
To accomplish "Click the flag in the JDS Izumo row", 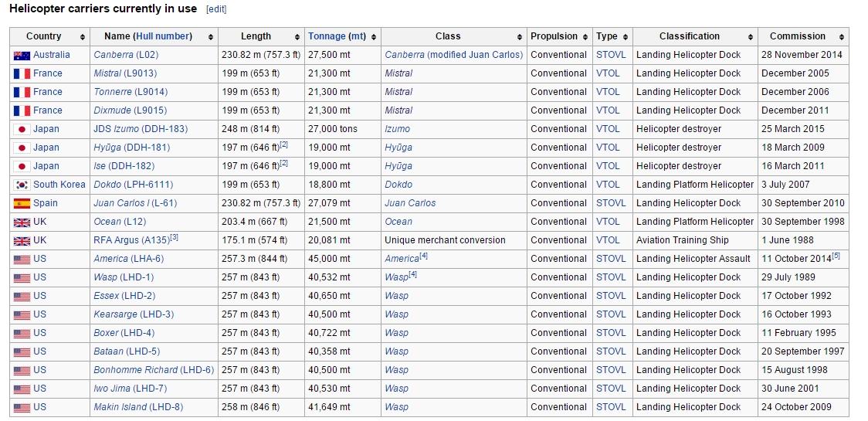I will 22,129.
